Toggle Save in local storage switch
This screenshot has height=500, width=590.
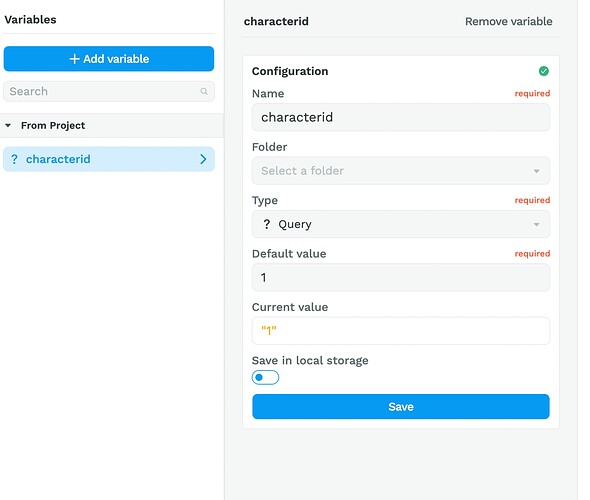point(265,377)
